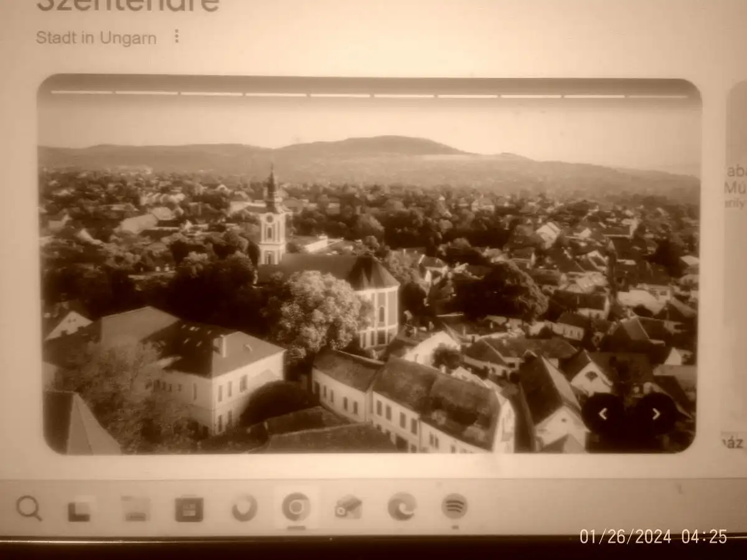Open the fourth taskbar app icon

[189, 509]
